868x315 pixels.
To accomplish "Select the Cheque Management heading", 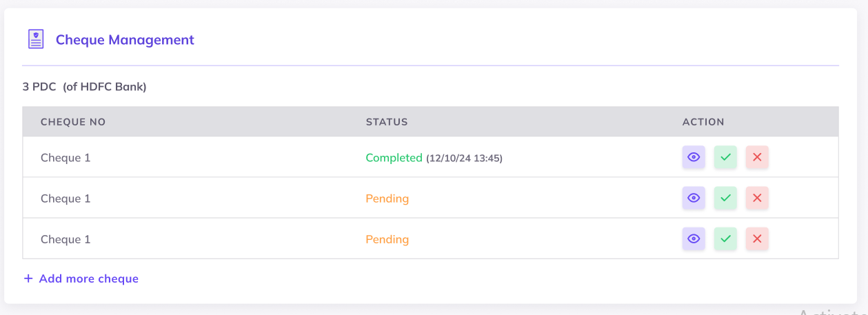I will (x=125, y=40).
